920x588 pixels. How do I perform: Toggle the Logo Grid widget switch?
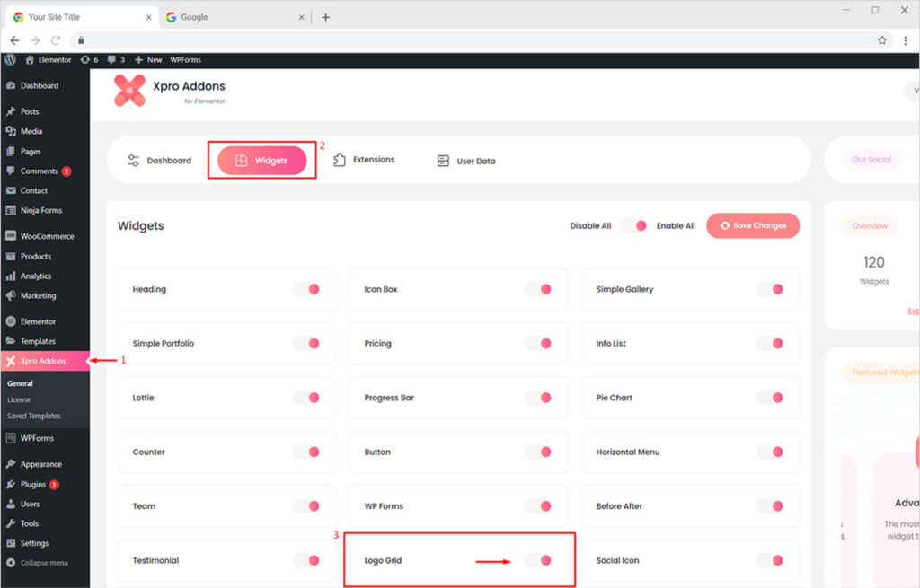click(x=538, y=560)
